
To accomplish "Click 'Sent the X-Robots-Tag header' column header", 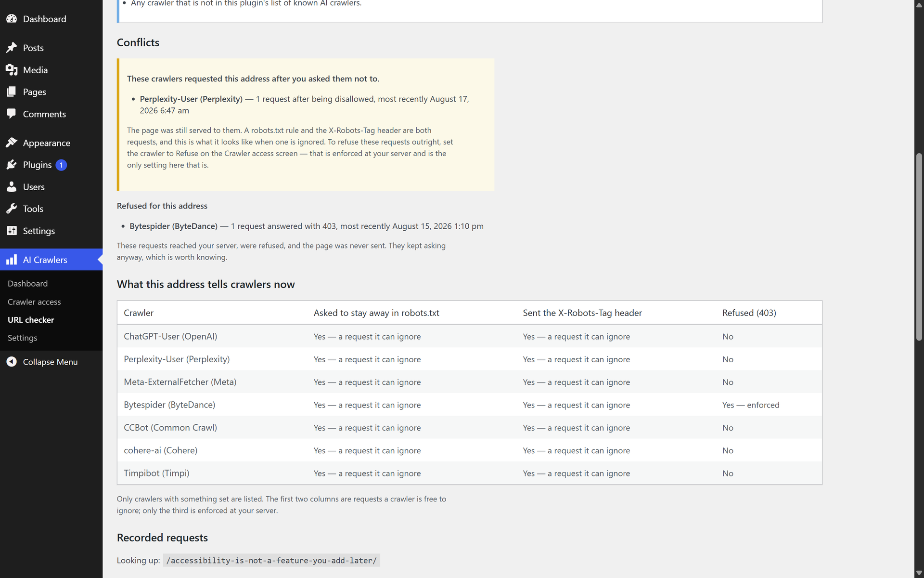I will pos(582,313).
